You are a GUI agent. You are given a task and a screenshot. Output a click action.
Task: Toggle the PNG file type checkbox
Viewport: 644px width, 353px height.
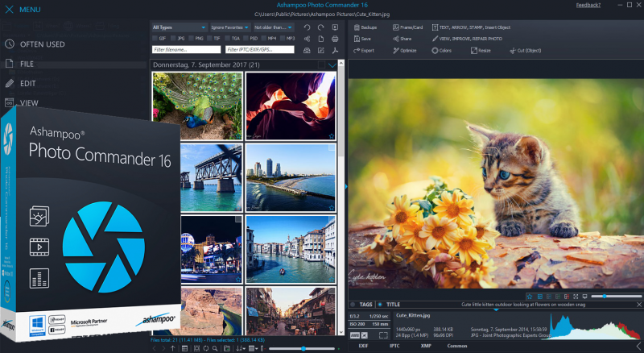pyautogui.click(x=192, y=38)
